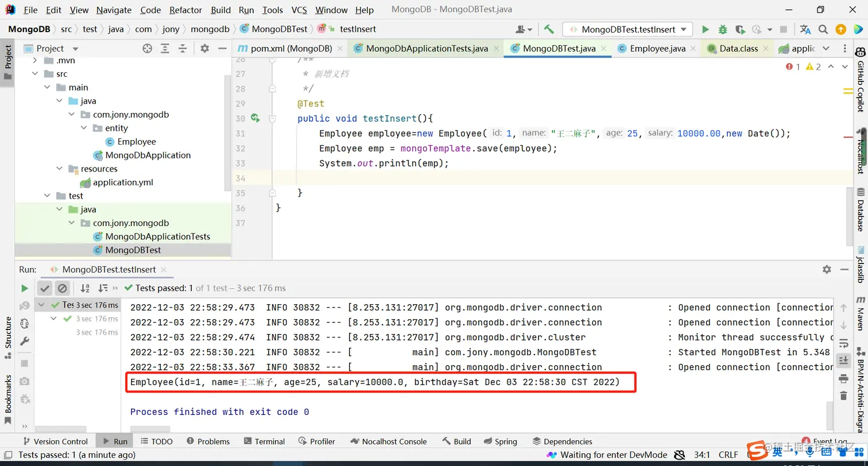Screen dimensions: 868x466
Task: Click the 34:1 cursor position indicator
Action: 702,455
